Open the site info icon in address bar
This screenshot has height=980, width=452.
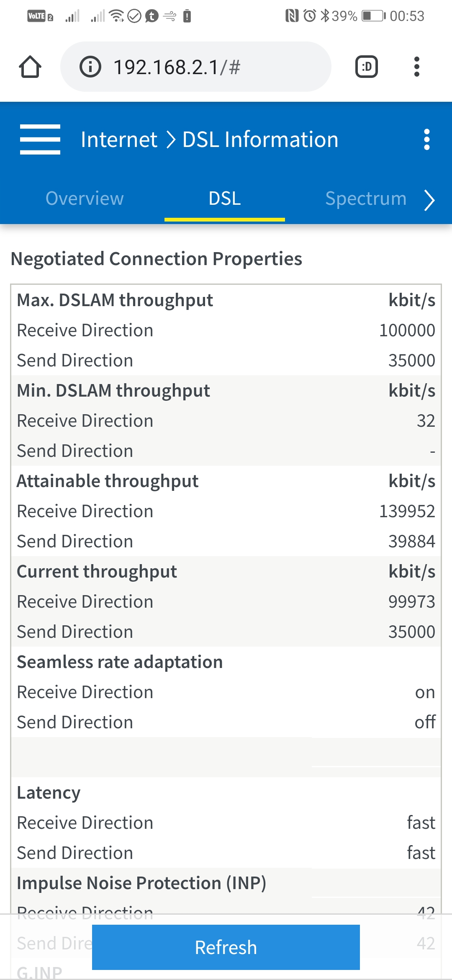pyautogui.click(x=90, y=67)
